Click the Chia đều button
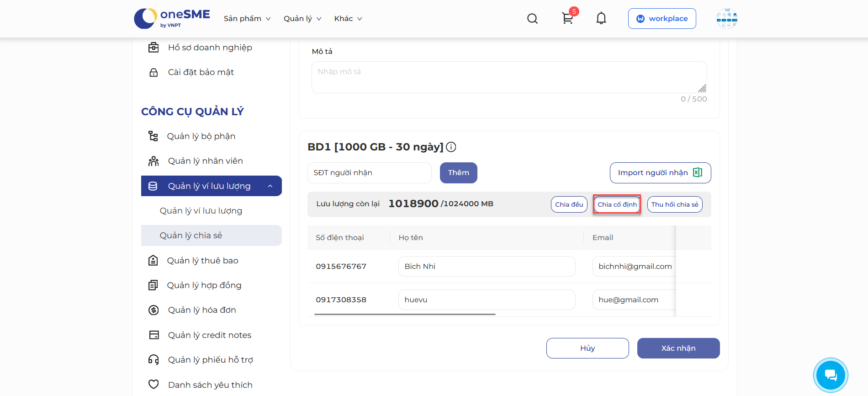 pyautogui.click(x=569, y=204)
